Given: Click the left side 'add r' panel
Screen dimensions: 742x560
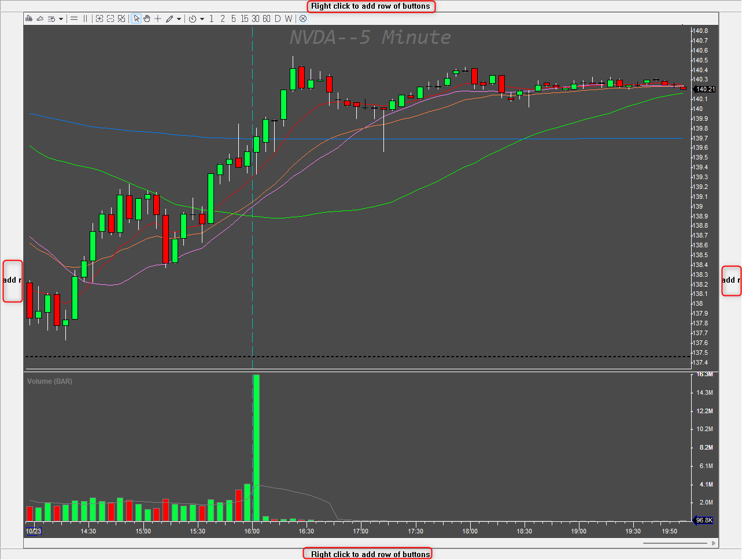Looking at the screenshot, I should click(x=13, y=281).
